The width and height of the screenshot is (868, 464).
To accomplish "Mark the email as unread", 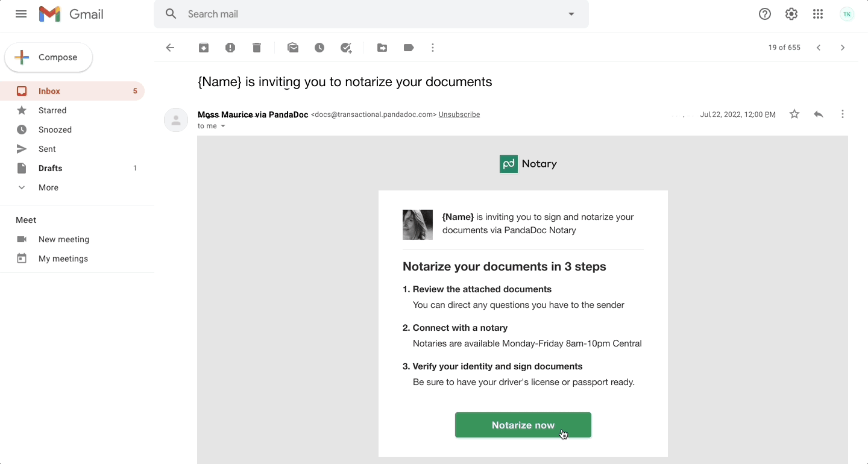I will 293,48.
